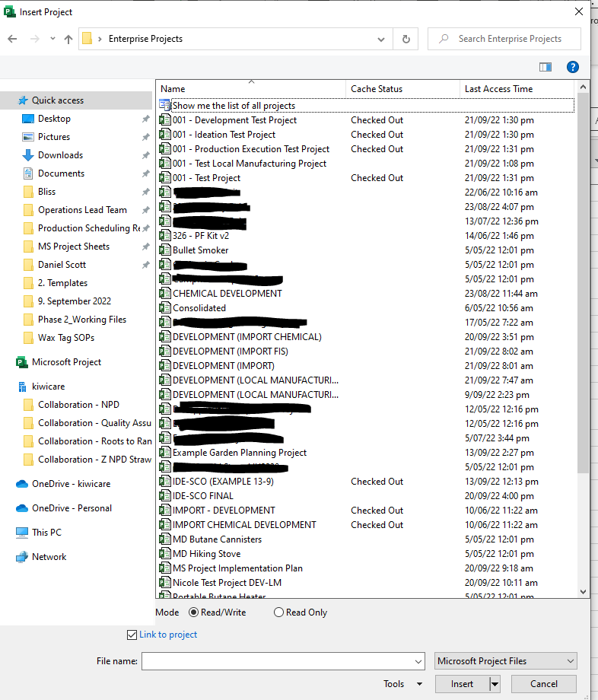The width and height of the screenshot is (598, 700).
Task: Toggle the preview pane icon
Action: (546, 67)
